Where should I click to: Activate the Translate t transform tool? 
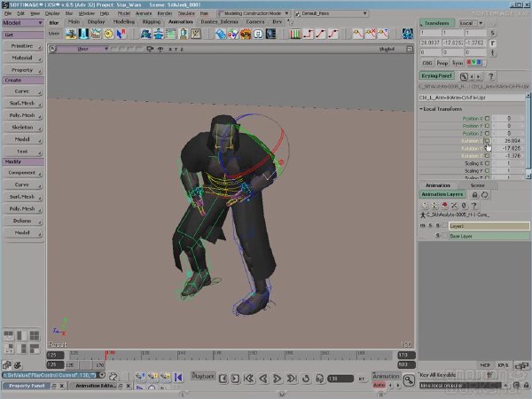pos(492,52)
